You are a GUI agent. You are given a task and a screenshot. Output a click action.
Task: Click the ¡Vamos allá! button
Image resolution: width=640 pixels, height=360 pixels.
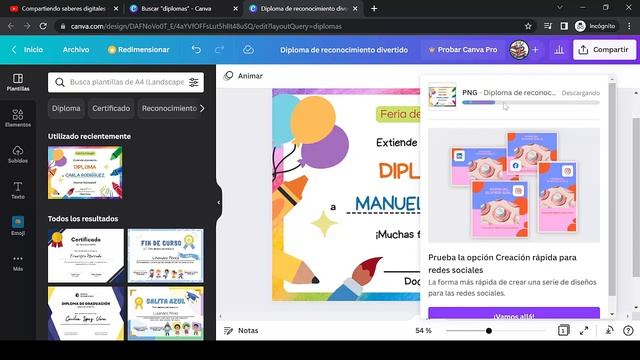click(514, 314)
